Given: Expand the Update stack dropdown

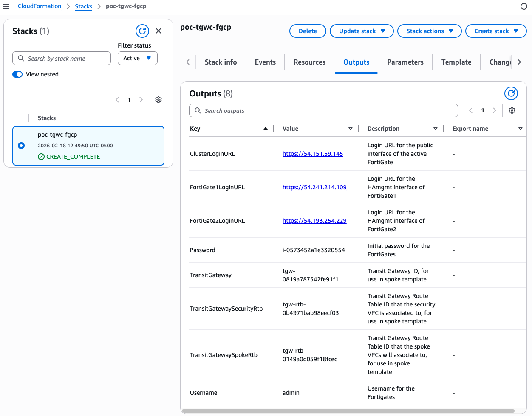Looking at the screenshot, I should [362, 31].
